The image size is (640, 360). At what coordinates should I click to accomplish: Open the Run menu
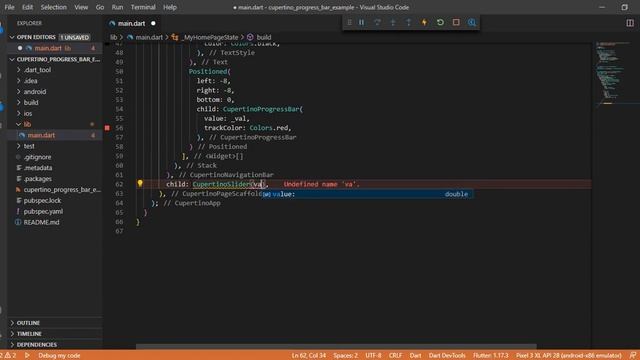tap(117, 7)
